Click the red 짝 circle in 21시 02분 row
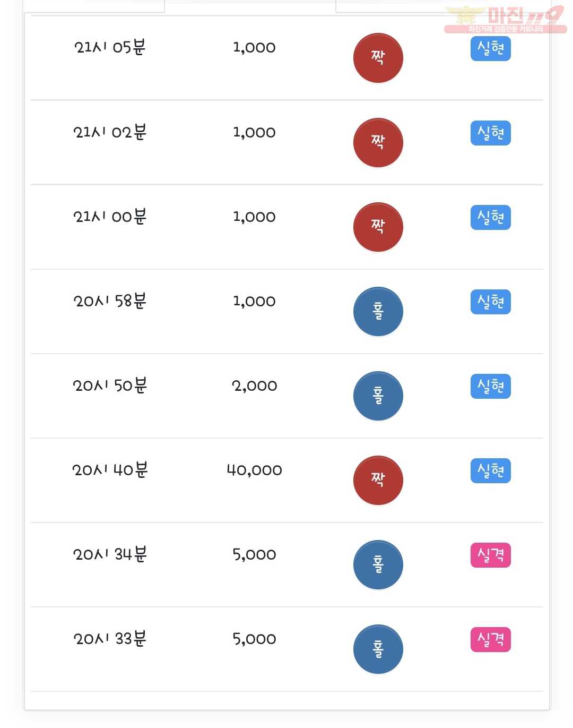Screen dimensions: 573x728 pyautogui.click(x=378, y=142)
